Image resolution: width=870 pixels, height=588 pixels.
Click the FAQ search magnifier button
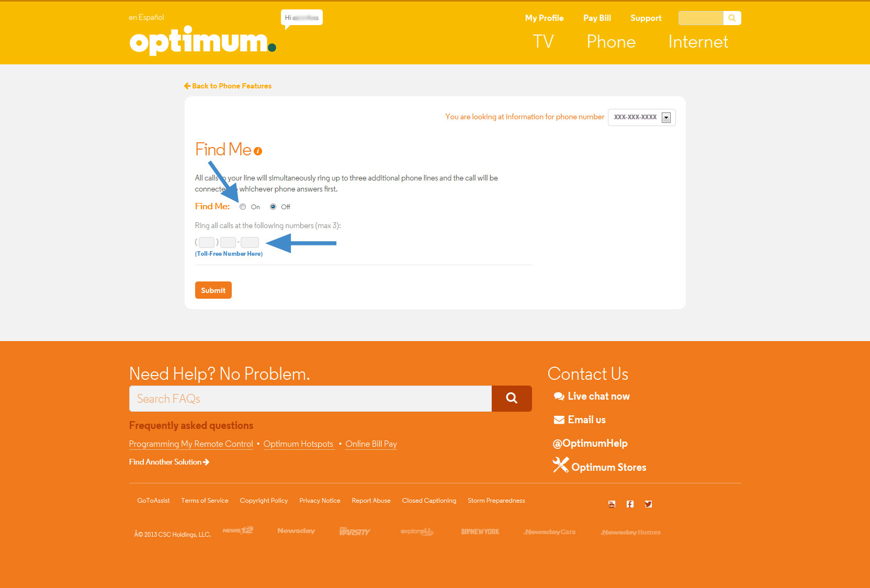pos(512,399)
